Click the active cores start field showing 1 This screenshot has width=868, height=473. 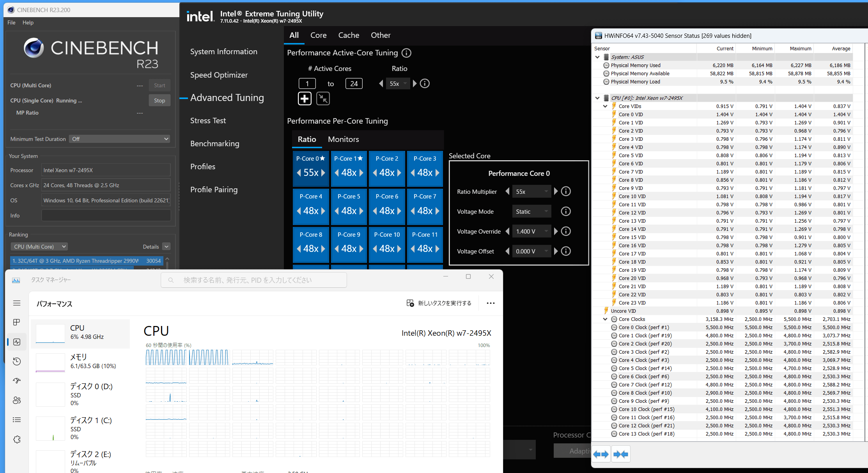pyautogui.click(x=307, y=83)
